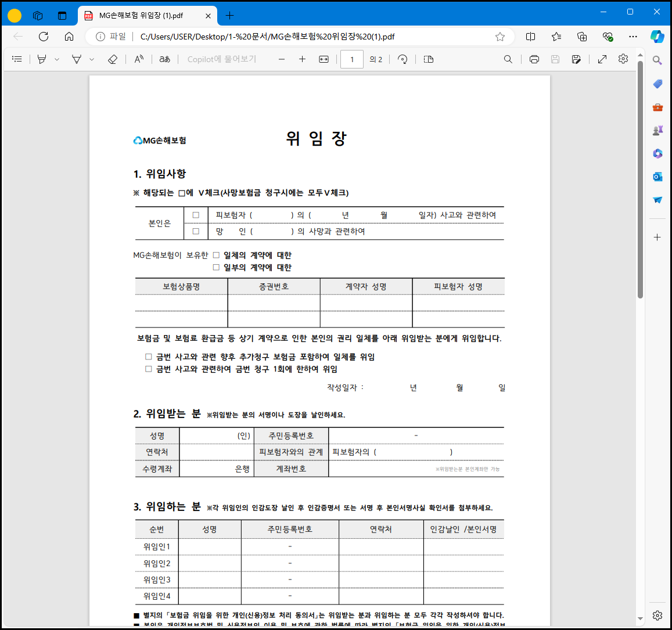Click the vertical scrollbar thumb

[640, 179]
